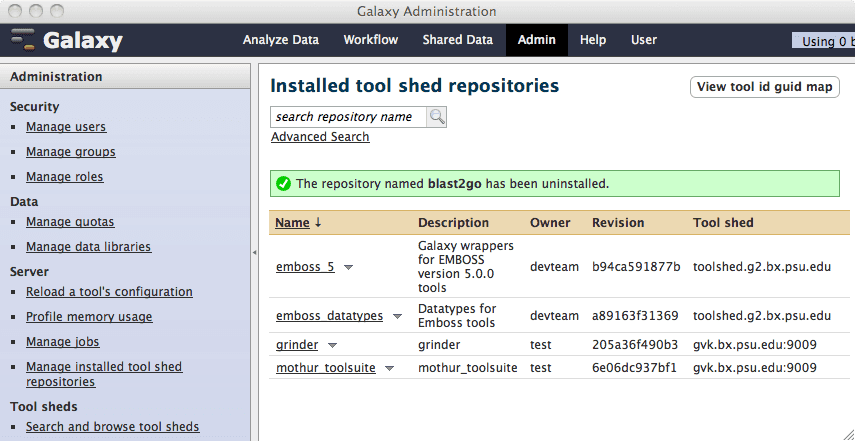
Task: Open the Analyze Data tab
Action: tap(280, 40)
